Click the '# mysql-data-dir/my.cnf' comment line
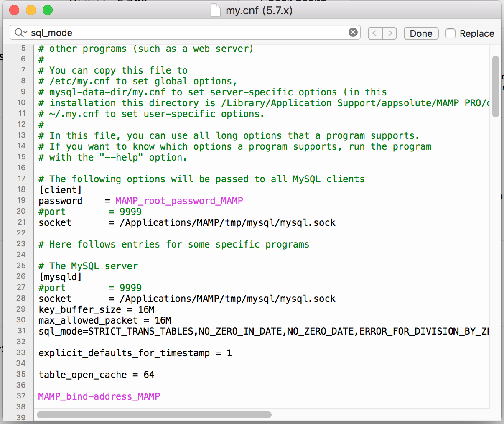The image size is (504, 424). pyautogui.click(x=213, y=92)
